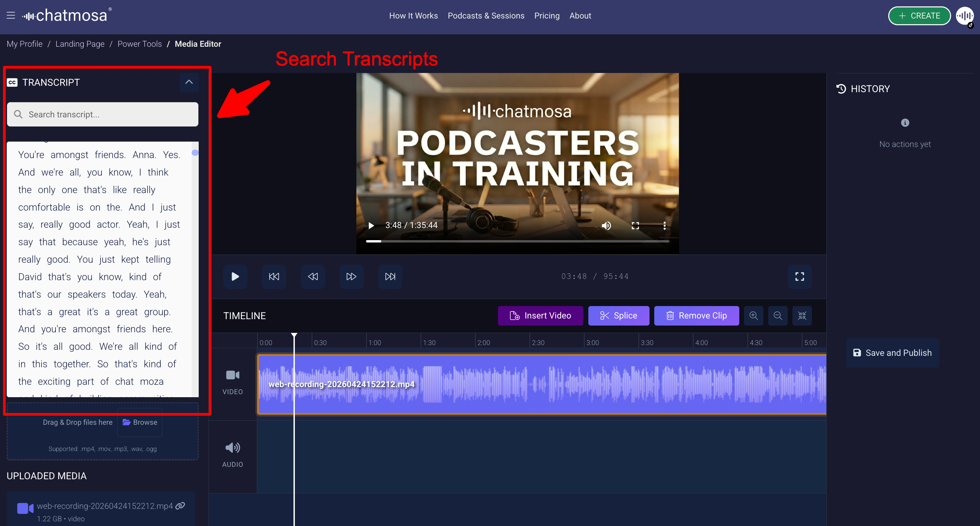This screenshot has width=980, height=526.
Task: Click the info icon in History panel
Action: (x=905, y=122)
